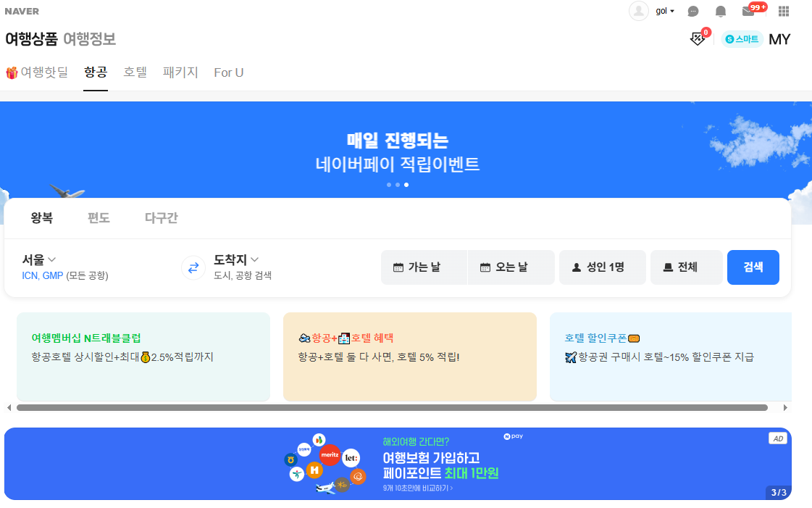Screen dimensions: 812x508
Task: Select second banner carousel dot
Action: click(398, 185)
